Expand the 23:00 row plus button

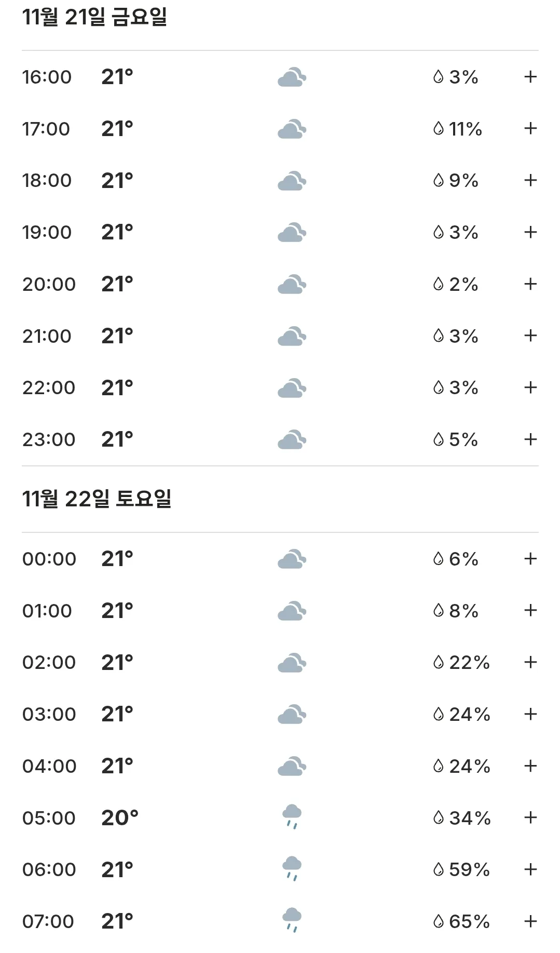[530, 439]
